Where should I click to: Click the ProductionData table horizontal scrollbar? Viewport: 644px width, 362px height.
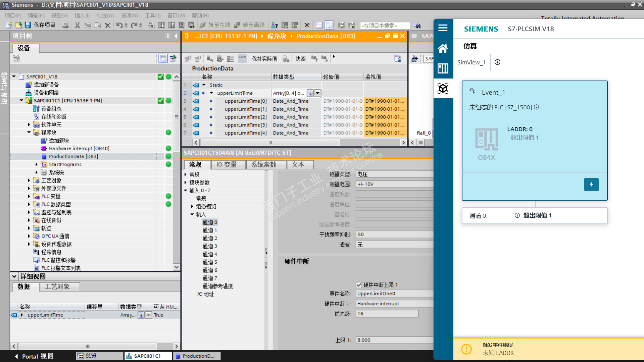[x=270, y=143]
